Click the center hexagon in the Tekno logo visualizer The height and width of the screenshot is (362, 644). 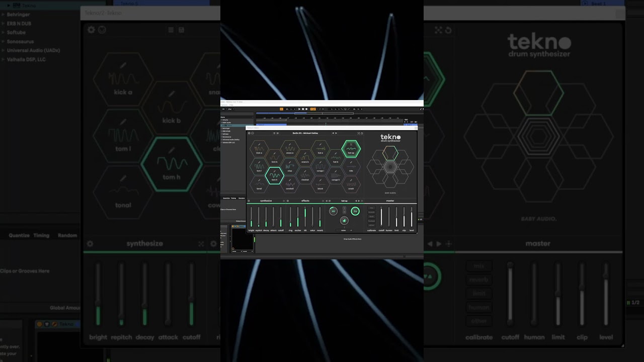pyautogui.click(x=390, y=167)
